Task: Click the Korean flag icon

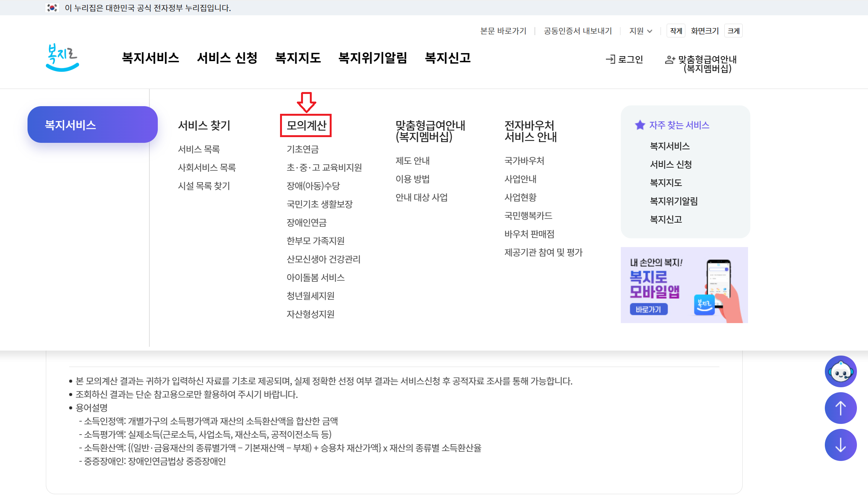Action: 52,8
